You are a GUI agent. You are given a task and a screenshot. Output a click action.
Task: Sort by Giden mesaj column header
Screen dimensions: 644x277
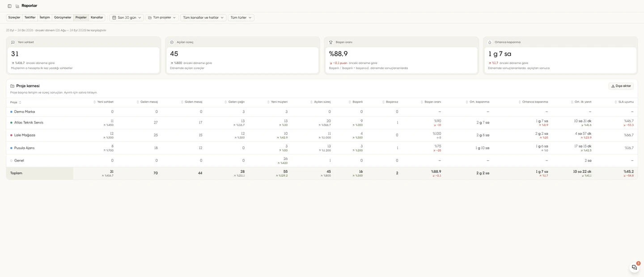point(191,102)
